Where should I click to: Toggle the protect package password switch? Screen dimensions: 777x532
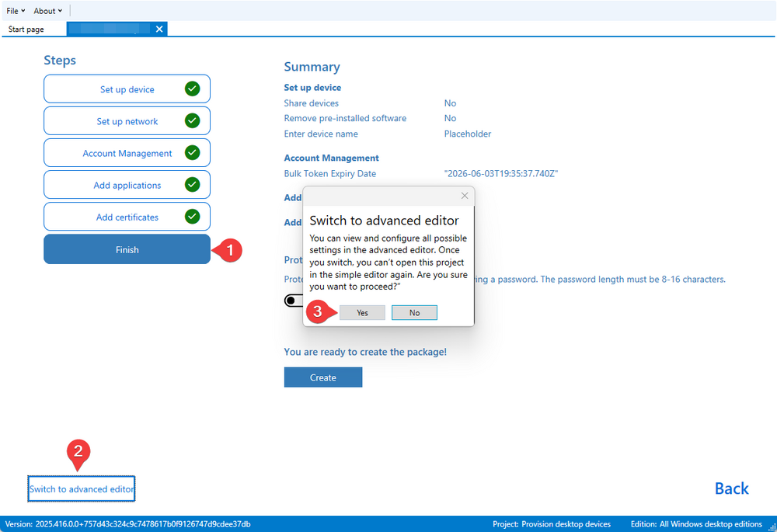[x=294, y=301]
